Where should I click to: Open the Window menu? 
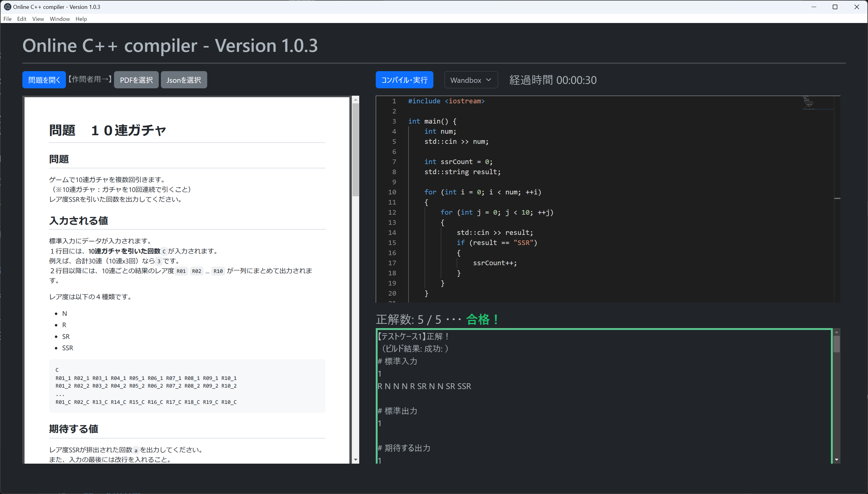pos(60,19)
